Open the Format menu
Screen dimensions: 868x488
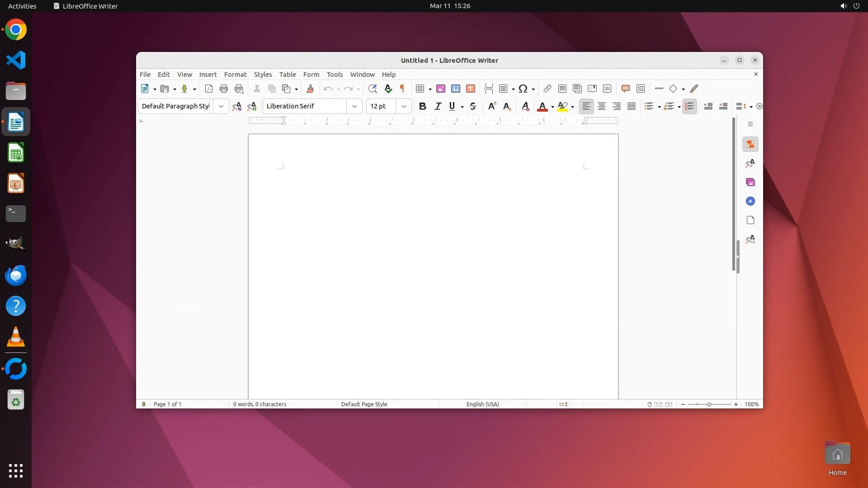pyautogui.click(x=235, y=75)
